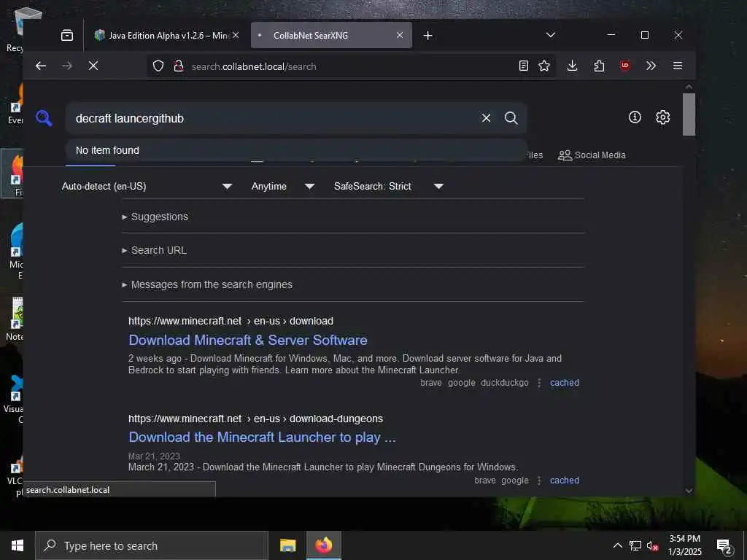This screenshot has height=560, width=747.
Task: Bookmark this page with the star
Action: click(x=544, y=66)
